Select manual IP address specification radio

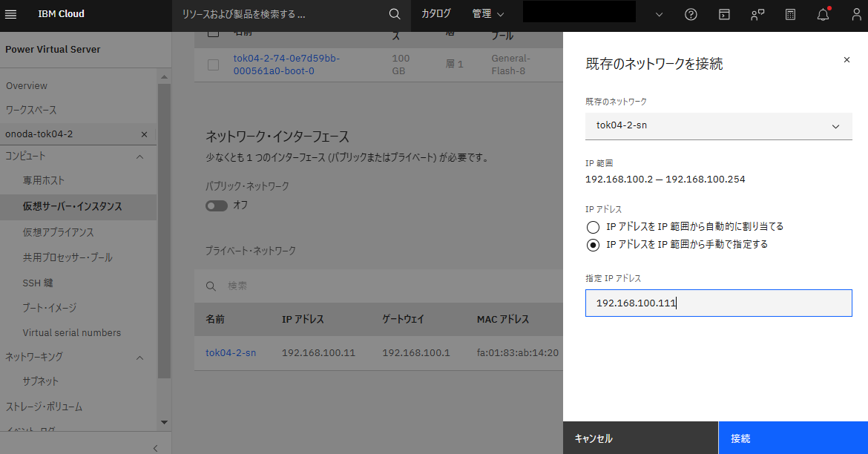(x=593, y=245)
